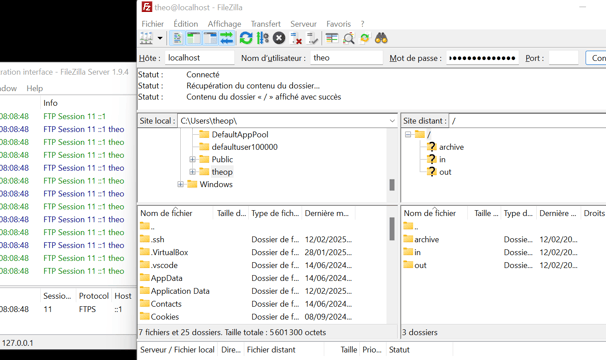This screenshot has height=360, width=606.
Task: Click the process transfer queue icon
Action: coord(262,38)
